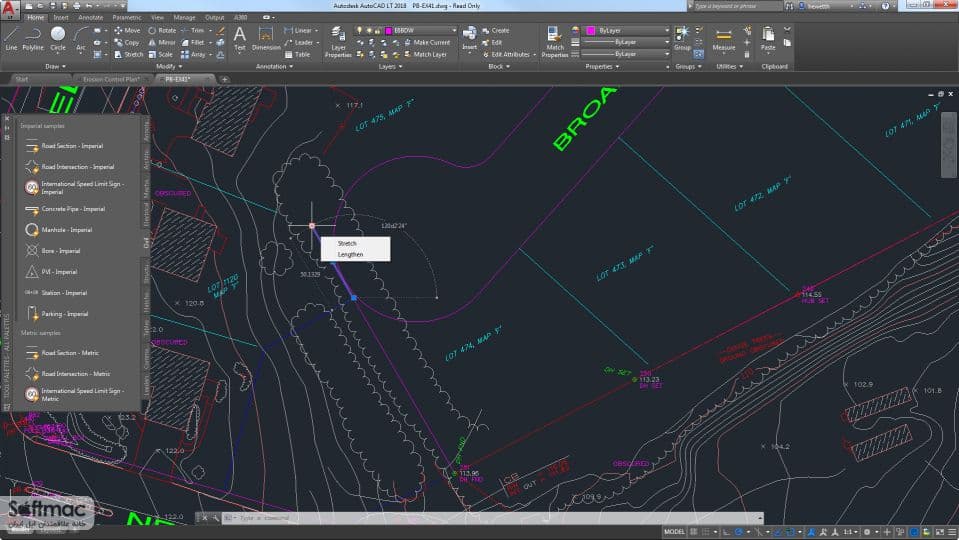Open the object color ByLayer dropdown
This screenshot has height=540, width=959.
pyautogui.click(x=628, y=30)
